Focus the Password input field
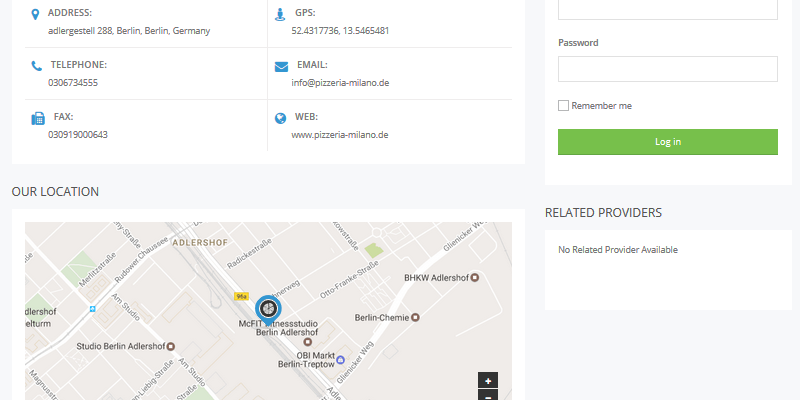The image size is (800, 400). point(667,69)
